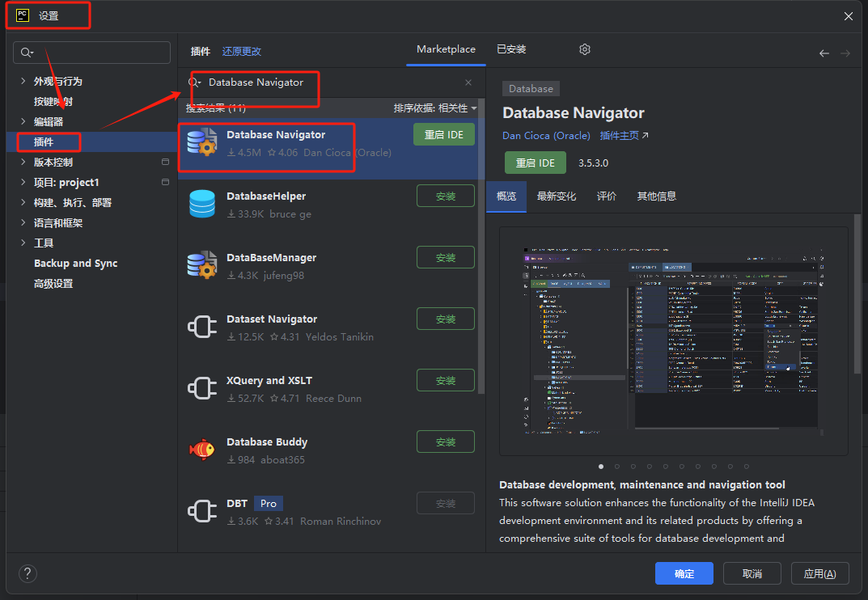Select the second screenshot carousel dot

(x=617, y=466)
